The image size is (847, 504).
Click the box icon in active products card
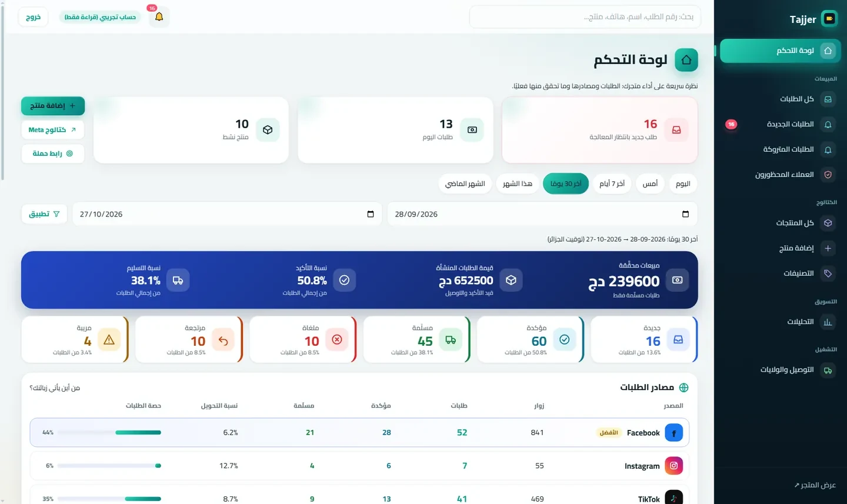(x=268, y=130)
